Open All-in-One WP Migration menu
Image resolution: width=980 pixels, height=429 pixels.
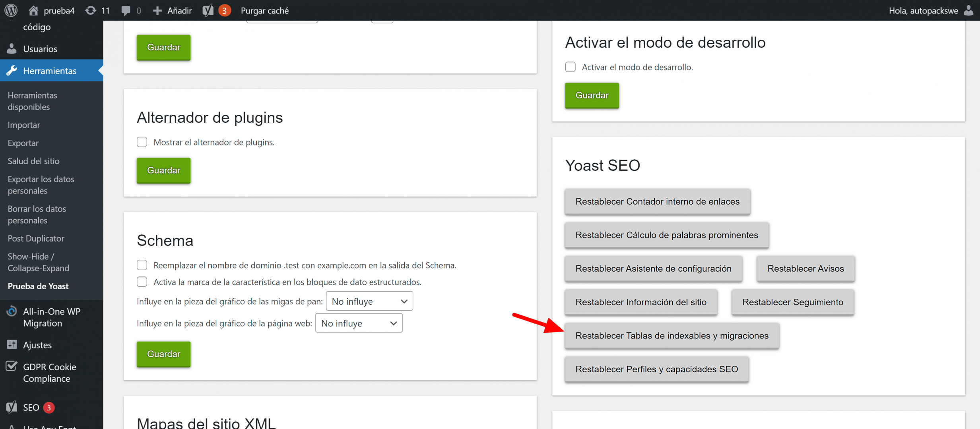pyautogui.click(x=52, y=317)
